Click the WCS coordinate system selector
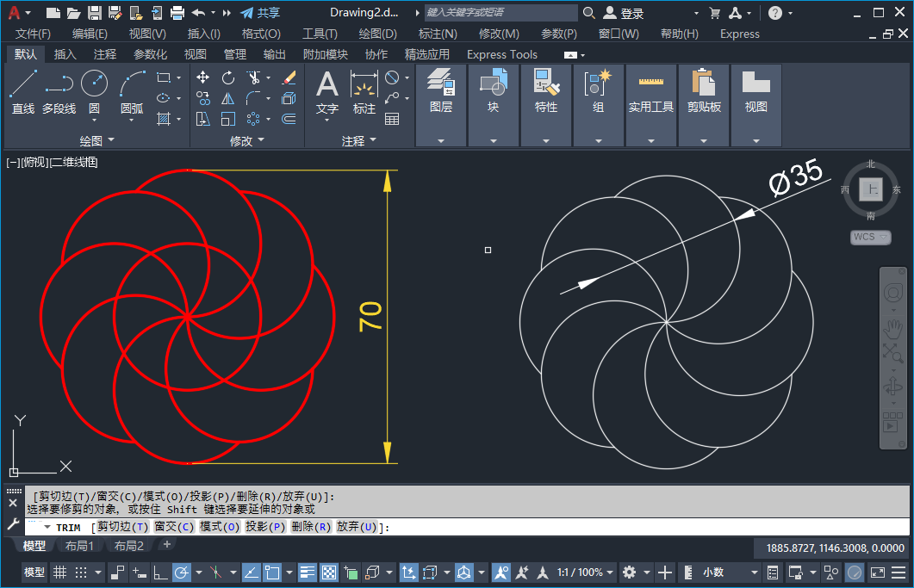 [870, 237]
